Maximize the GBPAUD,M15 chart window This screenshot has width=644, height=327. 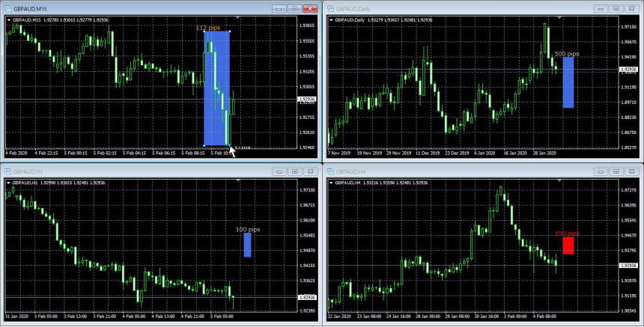click(294, 8)
